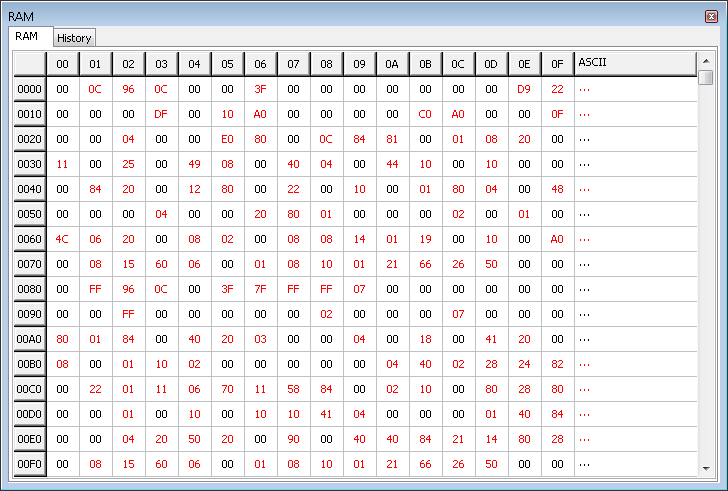Click column header 08

point(326,64)
